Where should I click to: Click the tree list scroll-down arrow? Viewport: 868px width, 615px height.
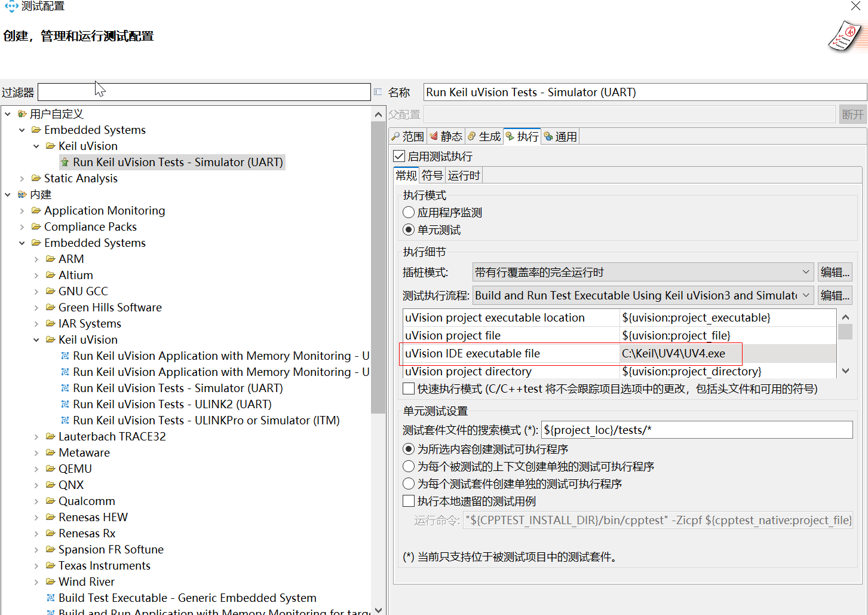[x=378, y=609]
